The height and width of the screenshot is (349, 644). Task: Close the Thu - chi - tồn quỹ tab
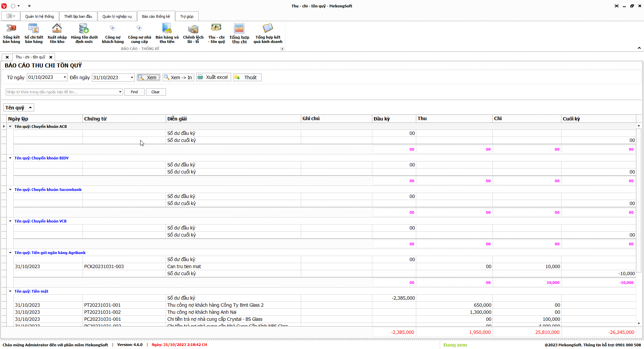click(x=51, y=57)
